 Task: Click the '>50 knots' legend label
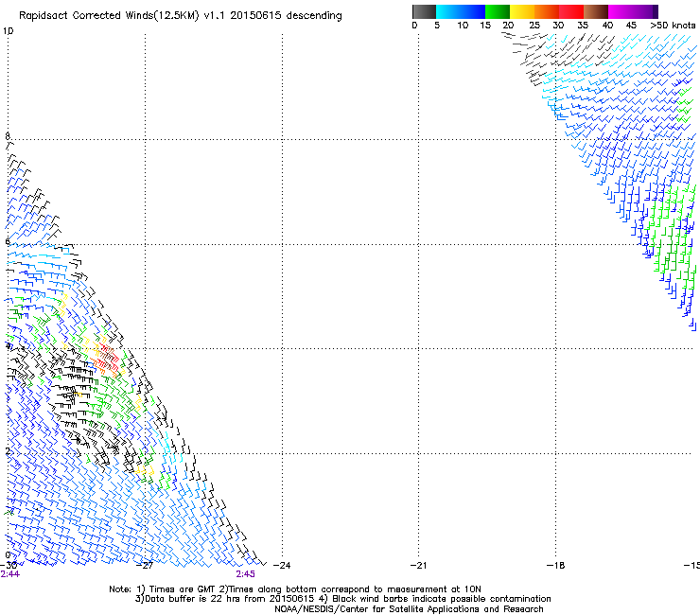673,26
